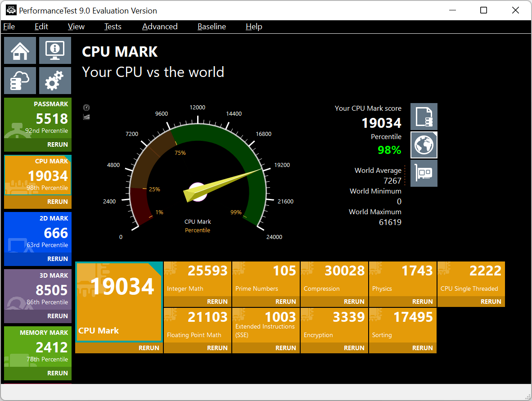Click the PerformanceTest title bar app icon
This screenshot has height=401, width=532.
click(11, 10)
